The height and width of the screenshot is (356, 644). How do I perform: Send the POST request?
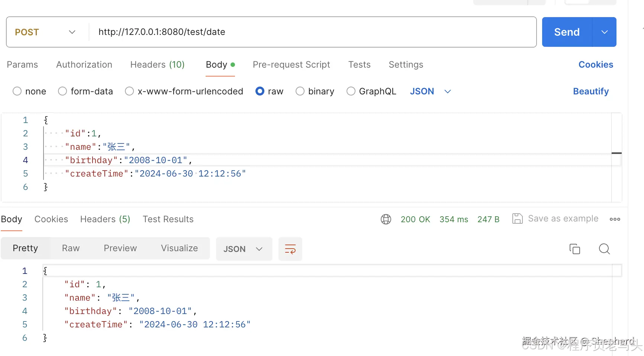(x=566, y=32)
